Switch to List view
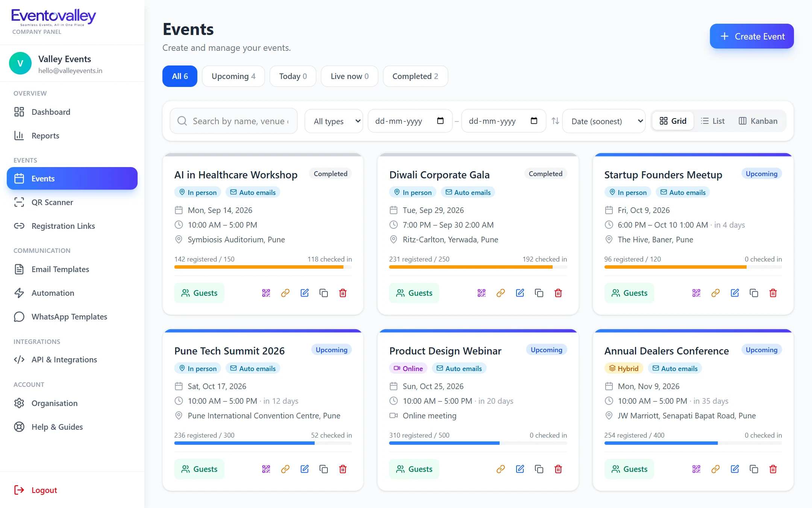This screenshot has height=508, width=812. pos(713,121)
